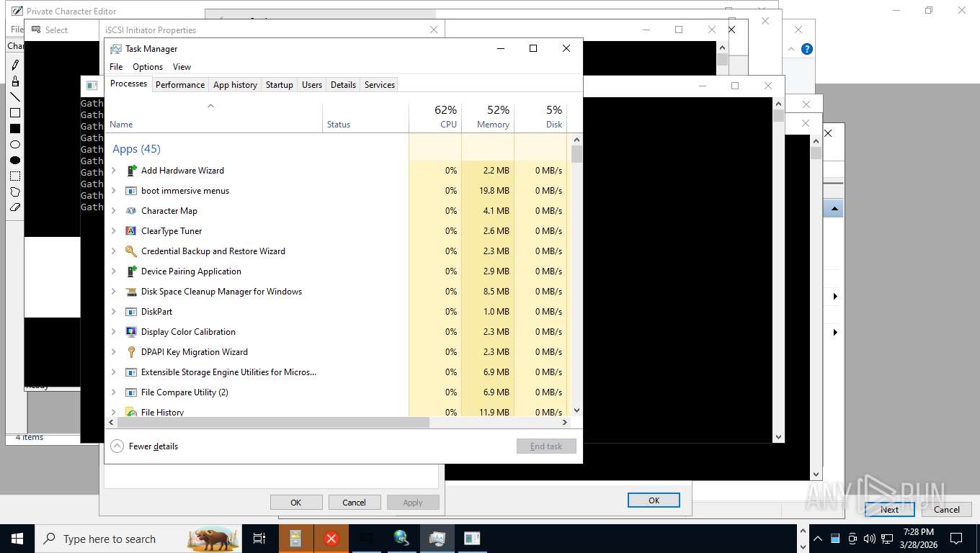Select the '19.8 MB' memory value
Viewport: 980px width, 553px height.
pos(494,191)
